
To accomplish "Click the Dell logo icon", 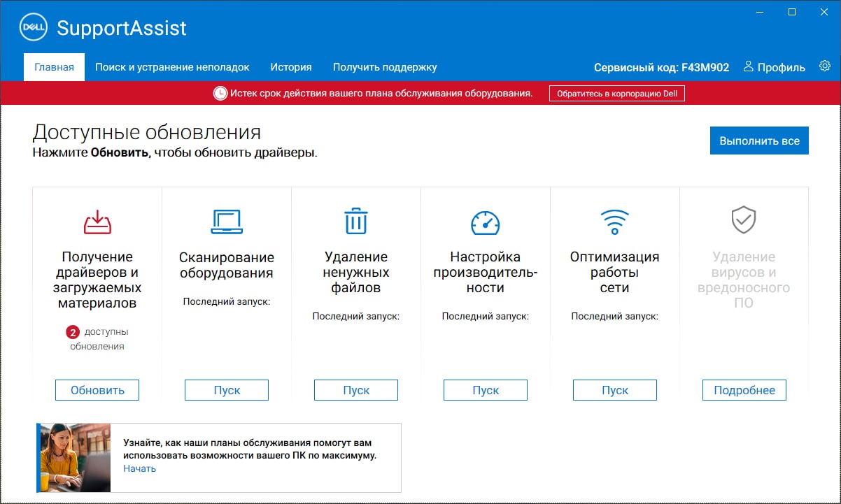I will click(33, 28).
